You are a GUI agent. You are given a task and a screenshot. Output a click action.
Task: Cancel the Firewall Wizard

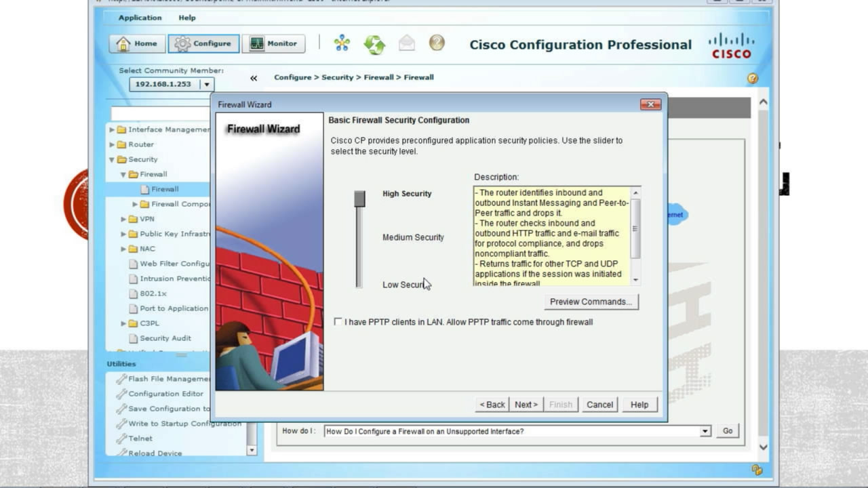pos(599,405)
